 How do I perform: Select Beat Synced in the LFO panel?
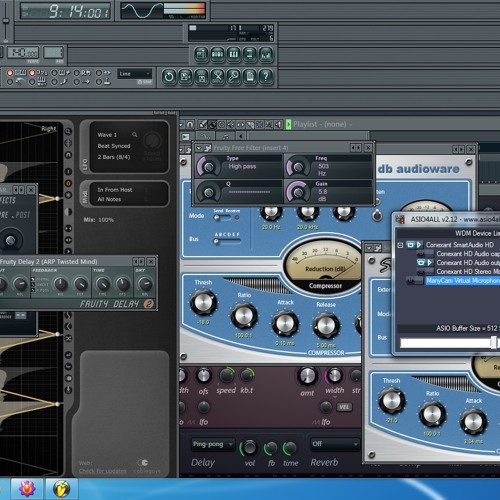click(114, 146)
